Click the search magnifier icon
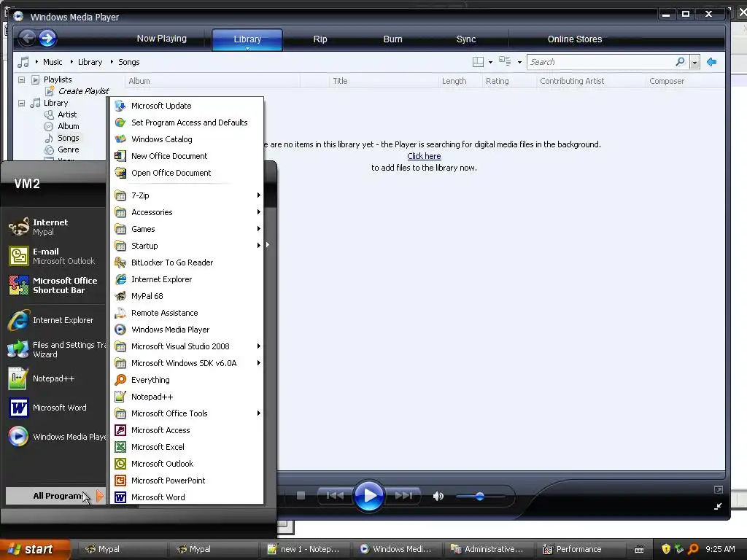Viewport: 747px width, 560px height. 680,62
